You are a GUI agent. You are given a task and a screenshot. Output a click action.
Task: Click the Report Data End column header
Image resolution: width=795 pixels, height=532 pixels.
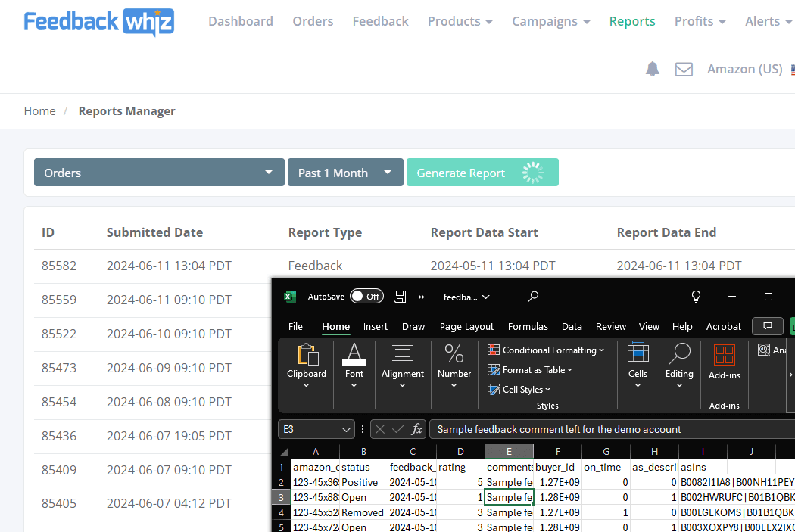[x=666, y=232]
